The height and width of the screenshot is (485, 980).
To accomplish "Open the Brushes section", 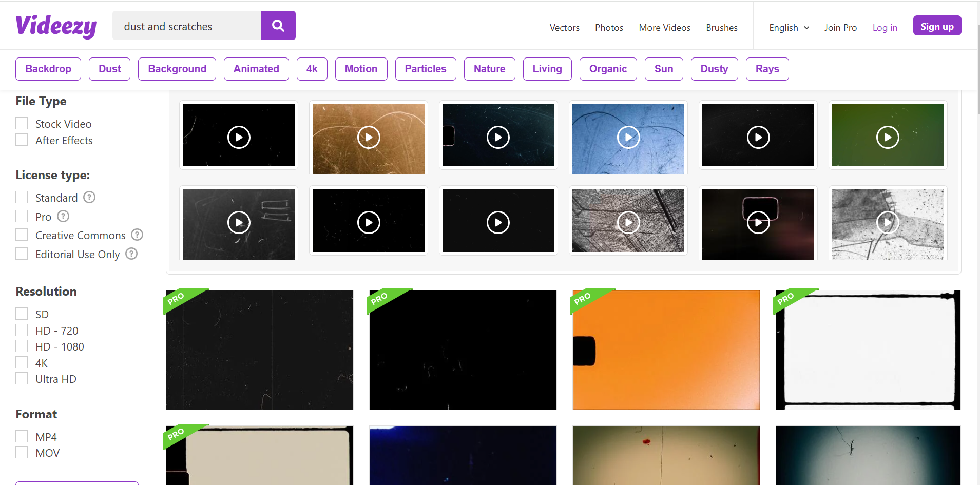I will (x=721, y=28).
